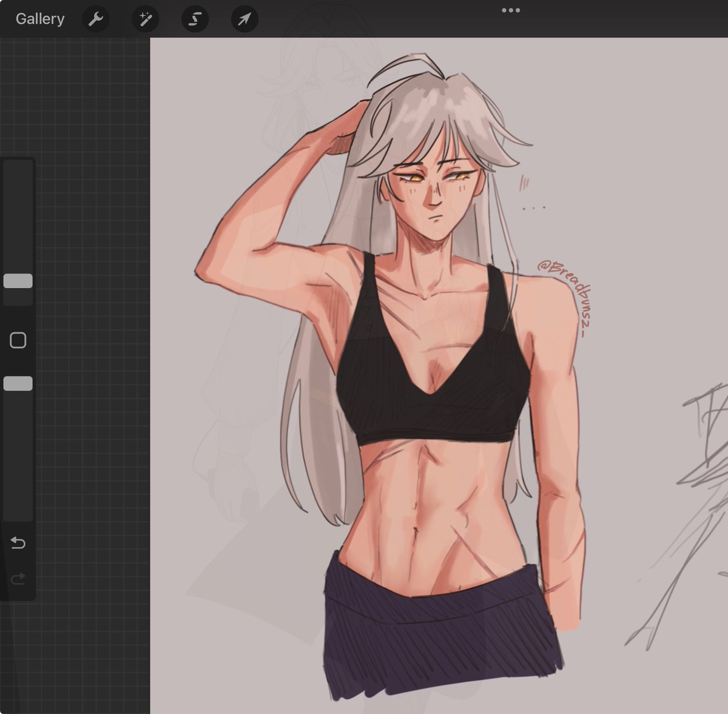This screenshot has width=728, height=714.
Task: Click the brush opacity slider handle
Action: (x=18, y=383)
